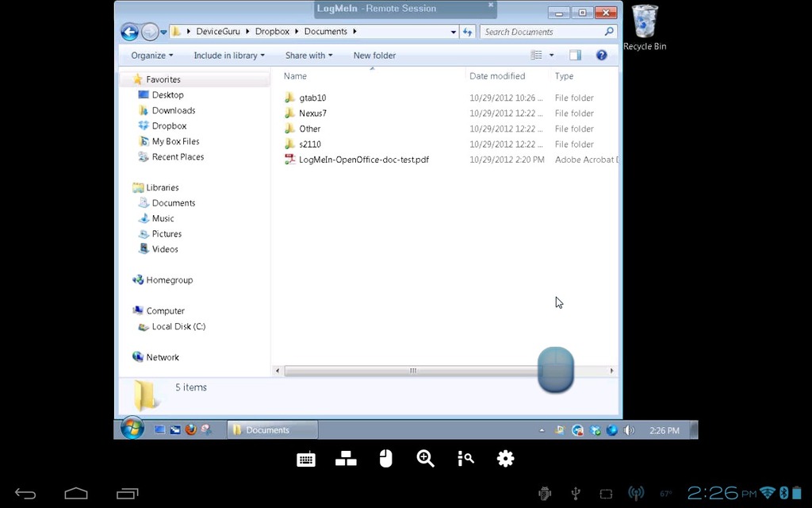Image resolution: width=812 pixels, height=508 pixels.
Task: Click the Show Desktop quick launch icon
Action: coord(159,429)
